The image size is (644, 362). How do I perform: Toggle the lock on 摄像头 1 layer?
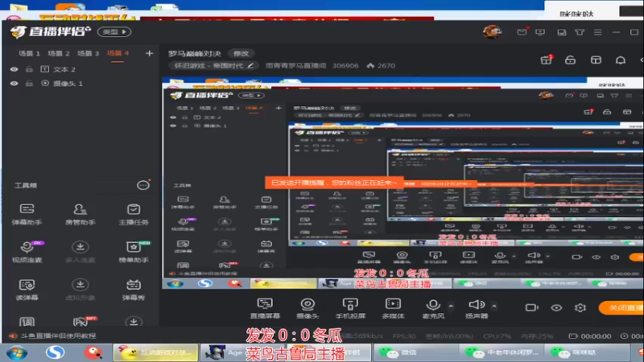tap(29, 84)
